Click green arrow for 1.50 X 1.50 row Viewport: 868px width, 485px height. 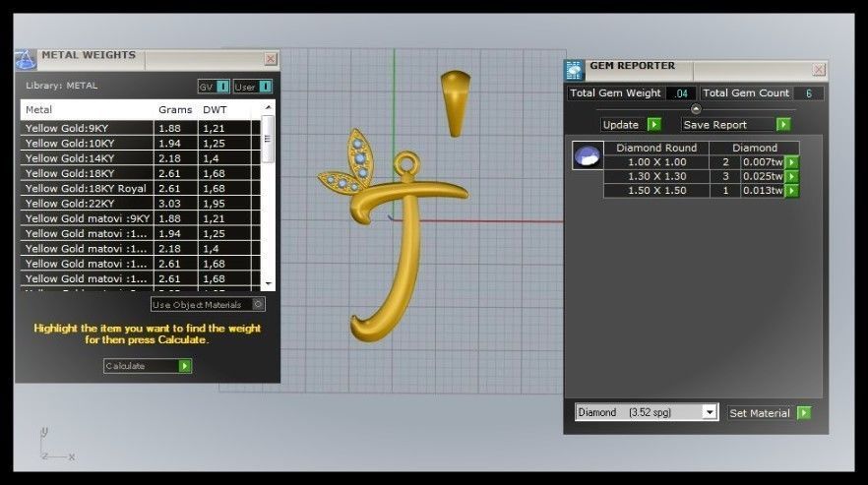click(x=792, y=191)
